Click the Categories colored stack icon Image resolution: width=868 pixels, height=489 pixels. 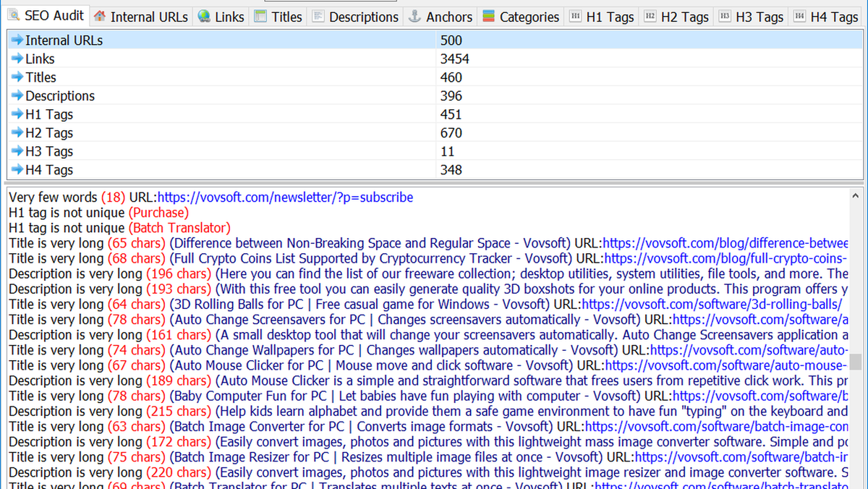(488, 17)
